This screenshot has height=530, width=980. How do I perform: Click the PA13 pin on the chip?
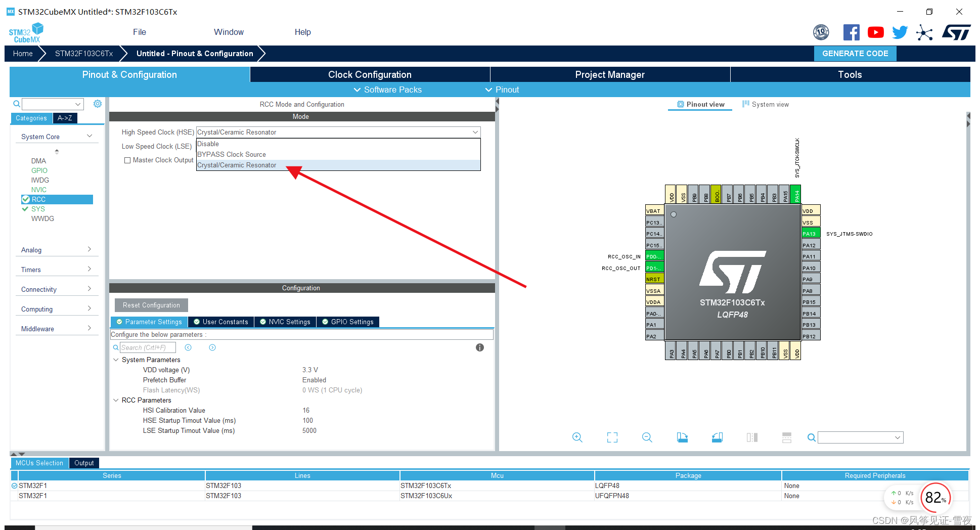tap(811, 234)
